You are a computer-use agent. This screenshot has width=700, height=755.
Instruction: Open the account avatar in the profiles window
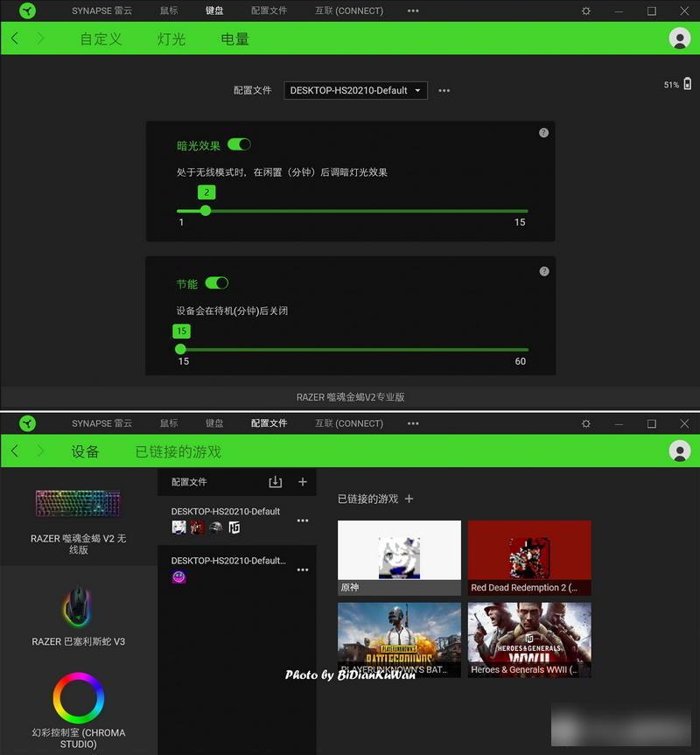point(680,451)
